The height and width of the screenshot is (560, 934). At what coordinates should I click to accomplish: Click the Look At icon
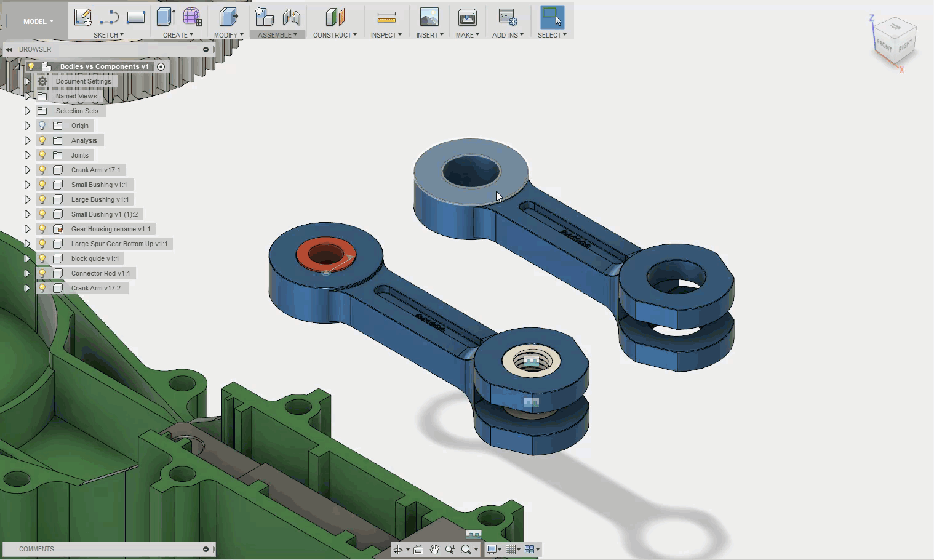click(418, 550)
